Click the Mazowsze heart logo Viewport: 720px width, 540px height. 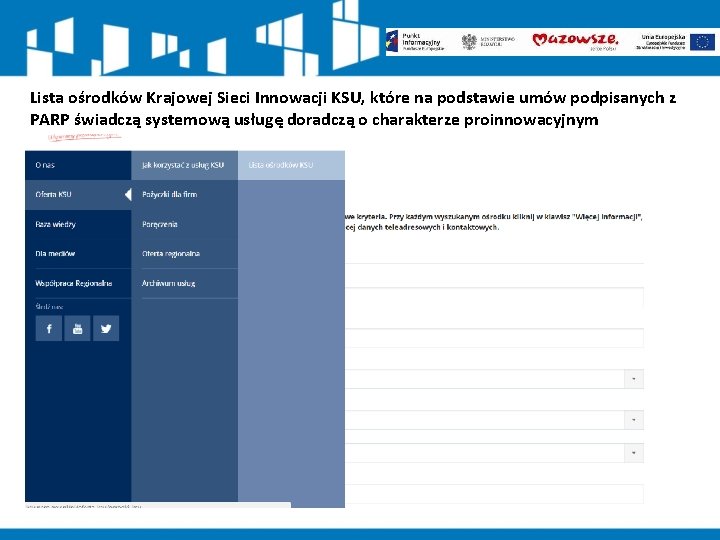click(x=575, y=41)
